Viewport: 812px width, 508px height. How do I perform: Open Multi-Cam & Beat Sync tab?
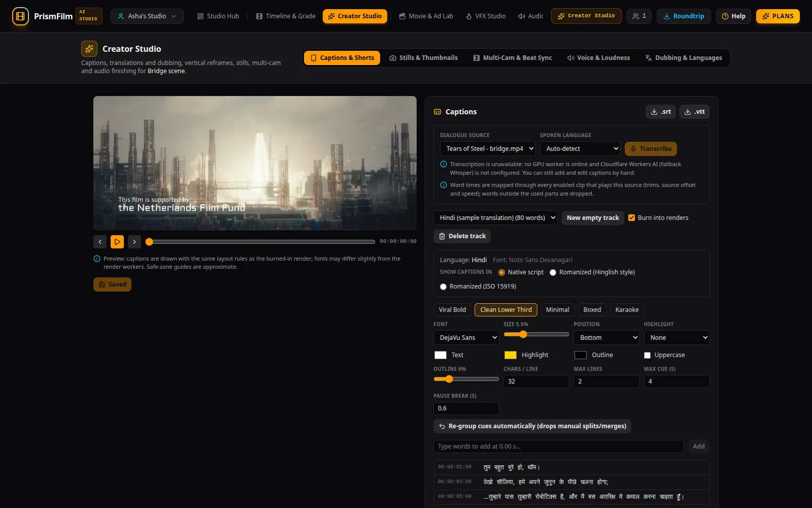coord(512,58)
